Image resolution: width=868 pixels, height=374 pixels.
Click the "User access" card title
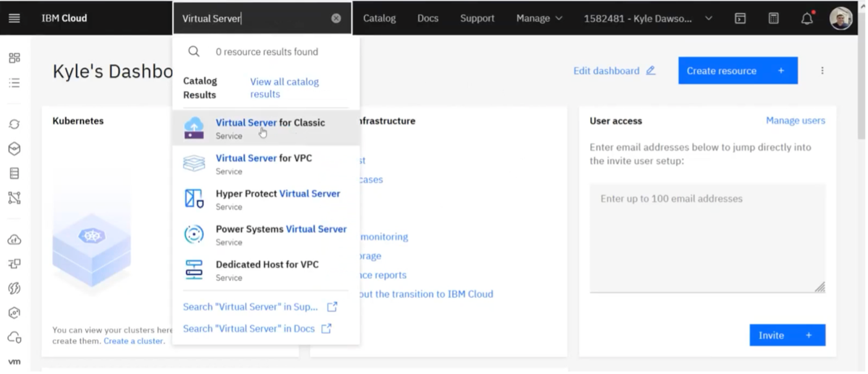616,121
